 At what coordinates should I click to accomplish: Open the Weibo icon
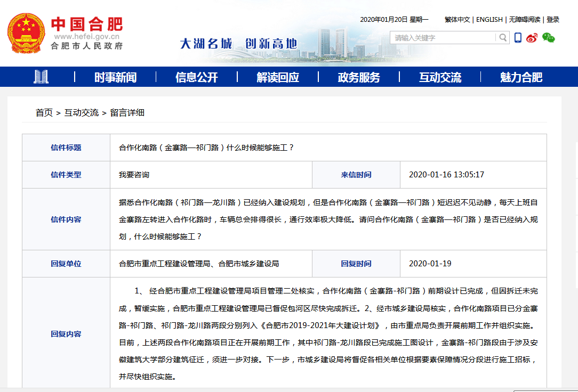[532, 37]
